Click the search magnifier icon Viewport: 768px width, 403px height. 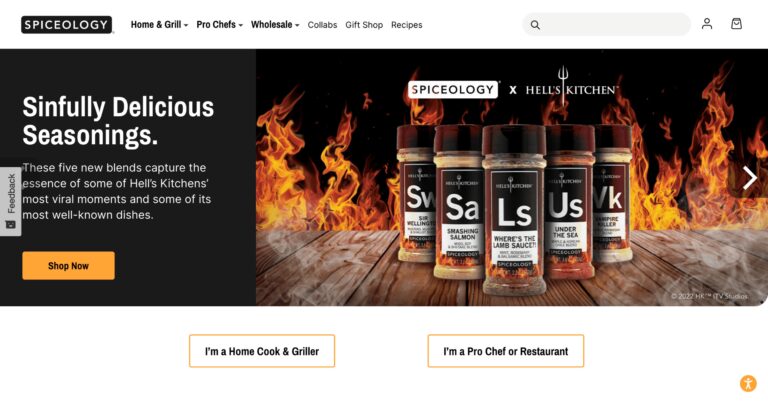[535, 24]
